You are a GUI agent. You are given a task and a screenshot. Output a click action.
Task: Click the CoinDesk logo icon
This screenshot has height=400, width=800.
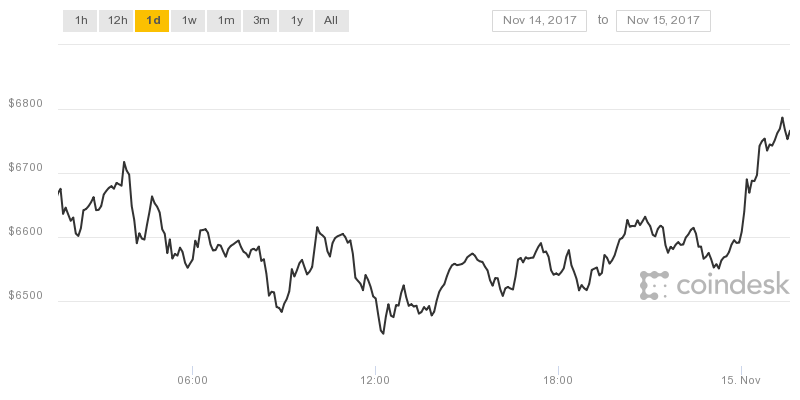coord(654,285)
